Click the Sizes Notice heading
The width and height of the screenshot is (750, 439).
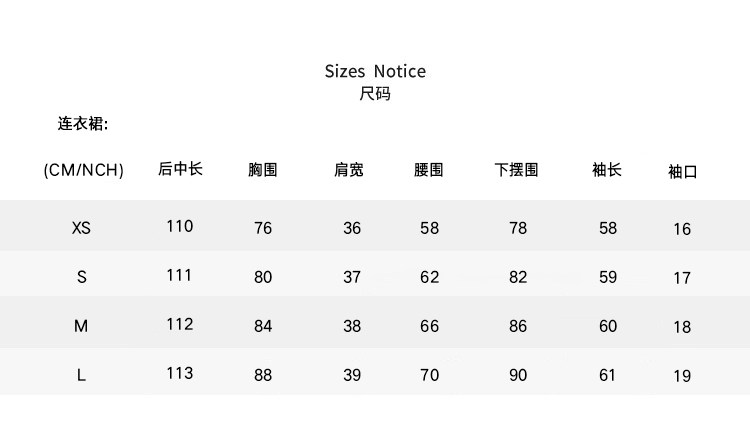click(x=375, y=71)
